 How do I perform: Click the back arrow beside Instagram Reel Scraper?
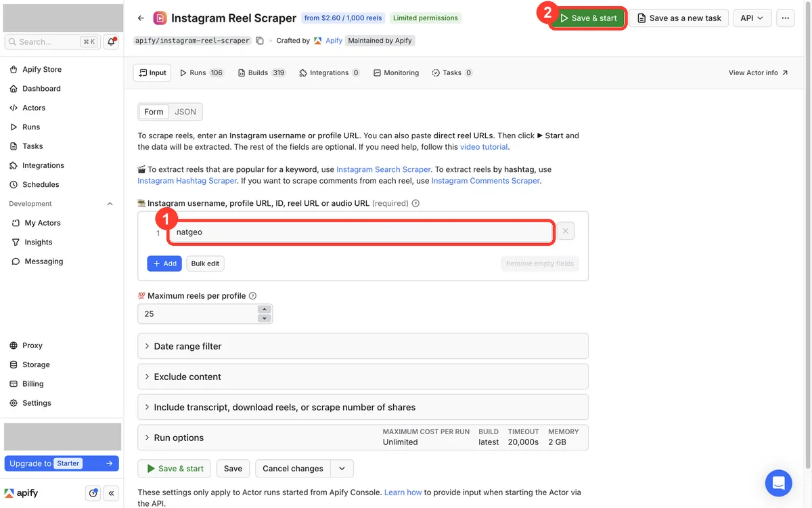point(141,18)
